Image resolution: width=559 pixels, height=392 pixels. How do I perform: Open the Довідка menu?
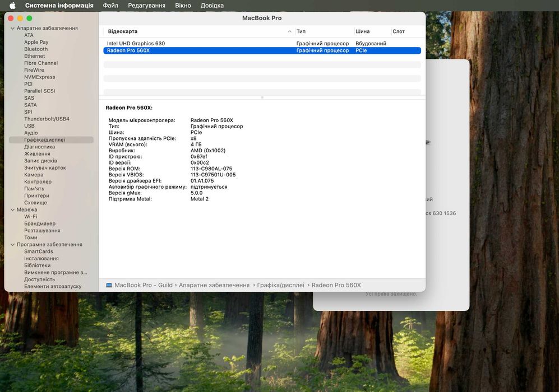pyautogui.click(x=212, y=6)
